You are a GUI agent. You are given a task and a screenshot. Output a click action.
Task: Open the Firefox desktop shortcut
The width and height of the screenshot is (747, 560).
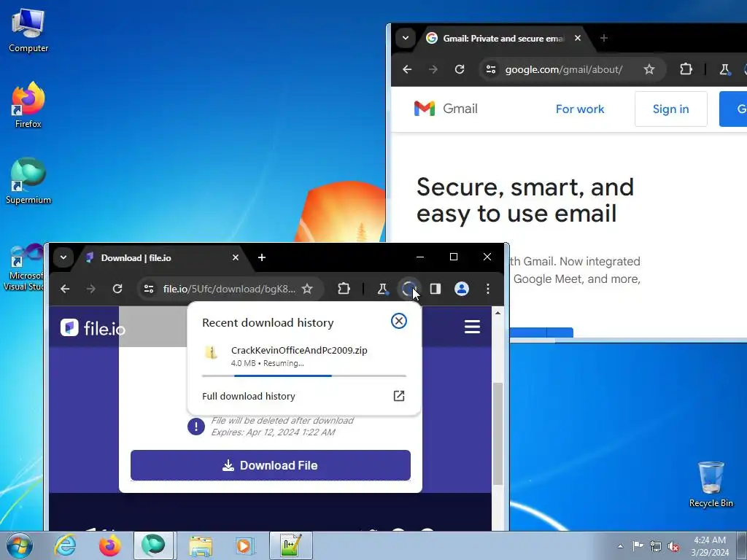click(x=28, y=105)
